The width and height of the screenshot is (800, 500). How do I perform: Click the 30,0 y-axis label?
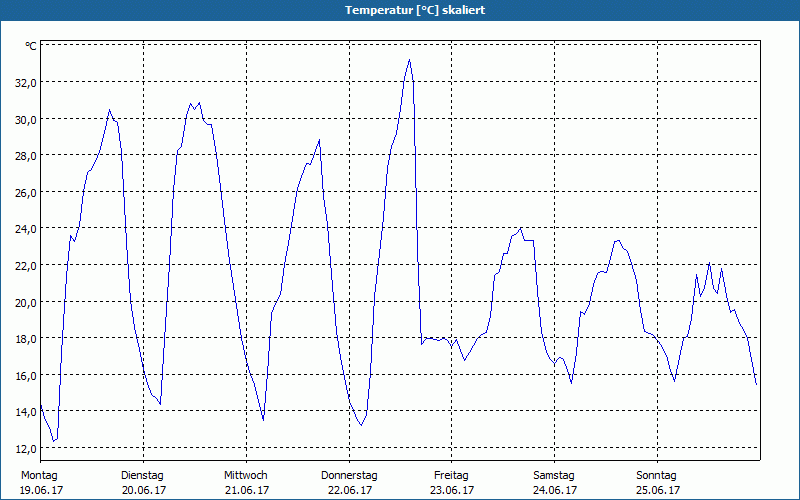pos(26,119)
